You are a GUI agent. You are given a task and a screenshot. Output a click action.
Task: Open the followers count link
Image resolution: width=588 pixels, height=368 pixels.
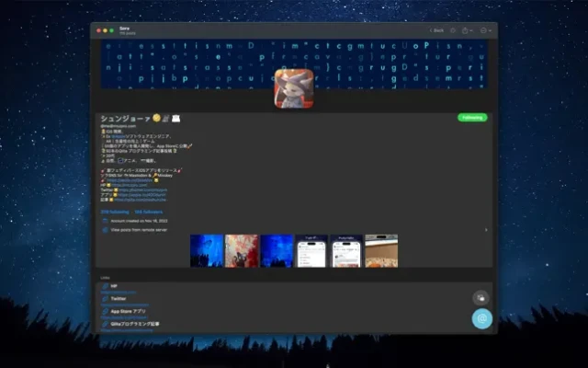tap(149, 212)
